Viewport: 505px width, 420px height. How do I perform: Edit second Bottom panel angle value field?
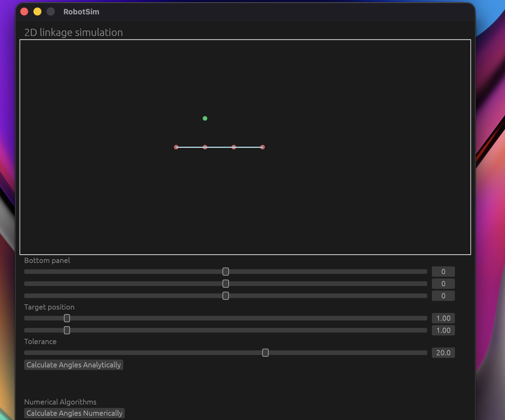pos(443,284)
